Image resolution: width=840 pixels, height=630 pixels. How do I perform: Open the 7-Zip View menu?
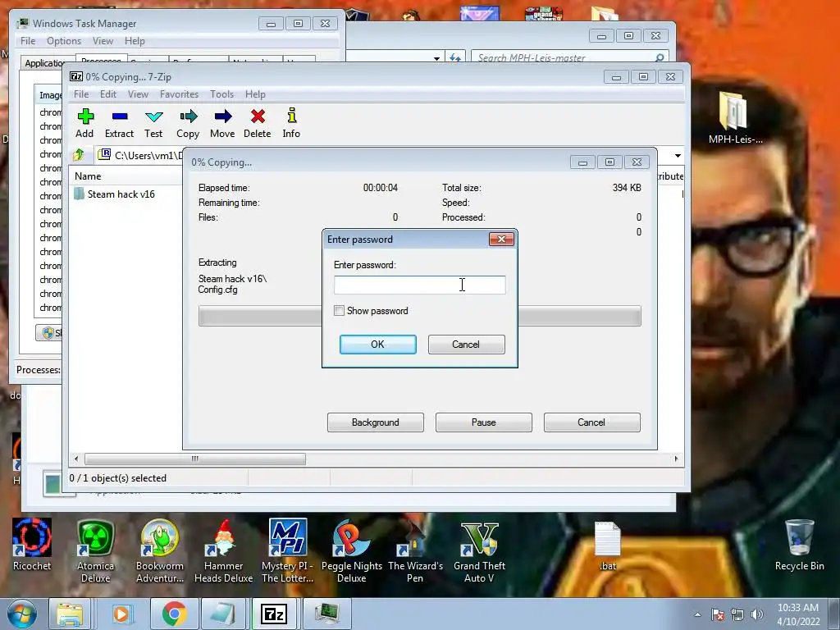138,94
